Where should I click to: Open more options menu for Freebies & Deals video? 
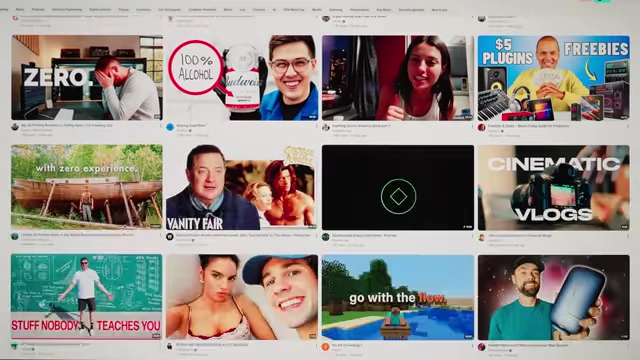[x=628, y=127]
